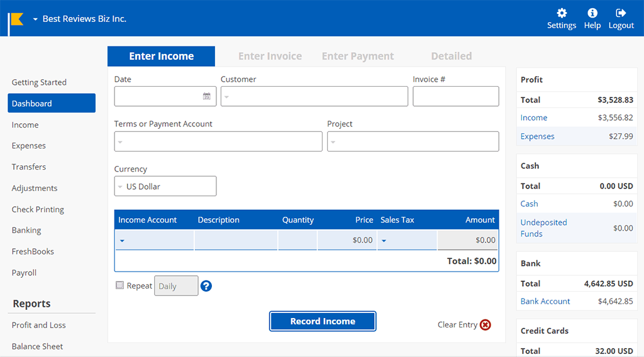Open Transfers in the sidebar
The width and height of the screenshot is (644, 357).
(29, 167)
